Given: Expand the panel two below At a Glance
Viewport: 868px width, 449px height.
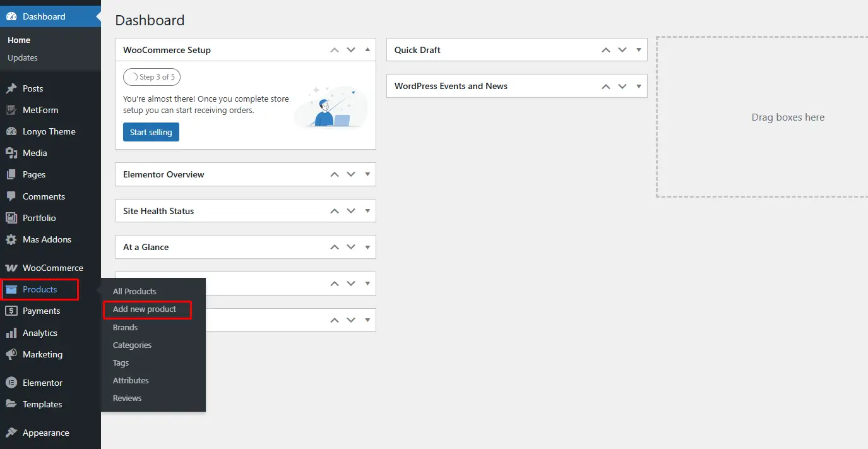Looking at the screenshot, I should pos(367,320).
